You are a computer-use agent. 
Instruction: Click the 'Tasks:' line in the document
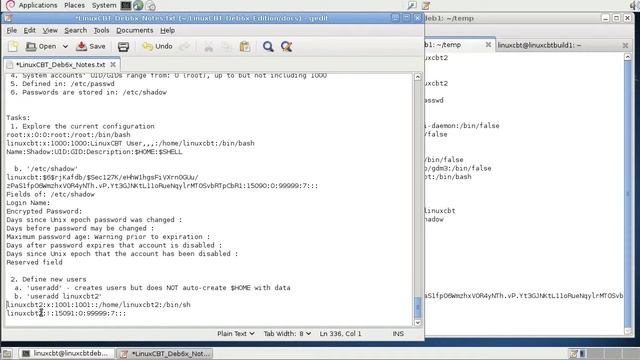tap(18, 118)
